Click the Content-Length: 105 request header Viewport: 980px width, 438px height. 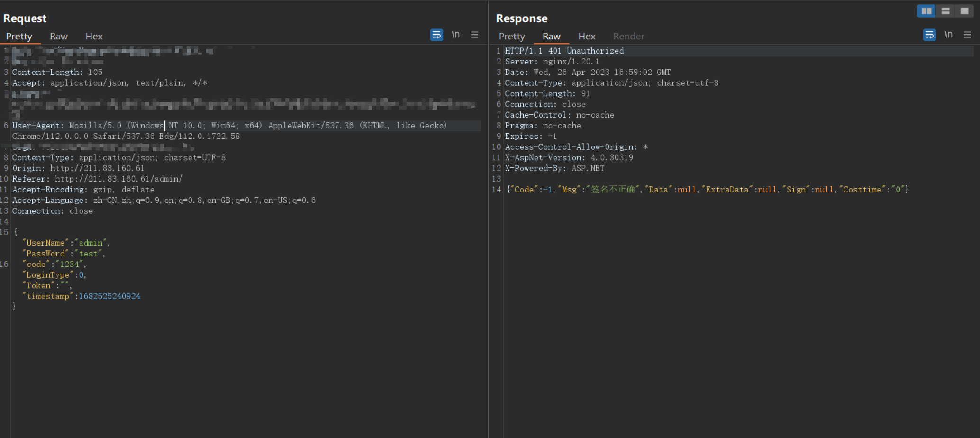point(57,72)
